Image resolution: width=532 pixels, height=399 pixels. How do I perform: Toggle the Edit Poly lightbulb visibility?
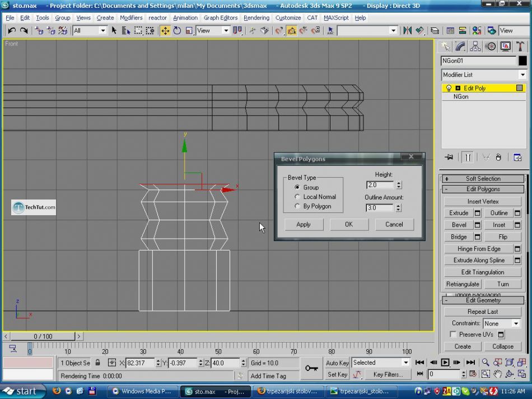coord(449,88)
